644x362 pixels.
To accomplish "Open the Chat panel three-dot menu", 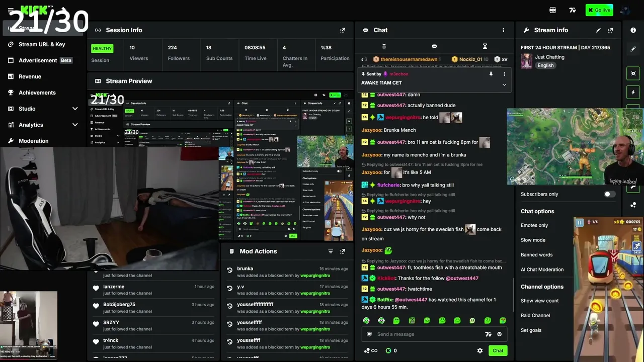I will (503, 30).
